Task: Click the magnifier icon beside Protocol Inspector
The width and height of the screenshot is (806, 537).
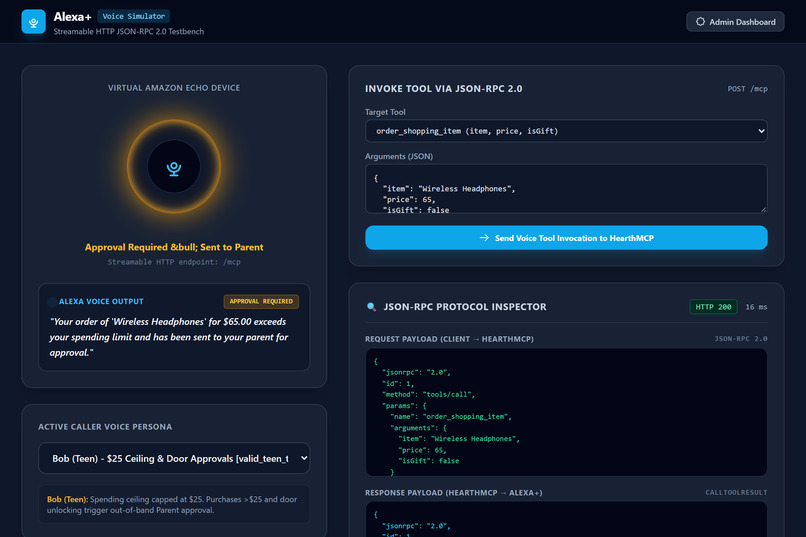Action: coord(371,307)
